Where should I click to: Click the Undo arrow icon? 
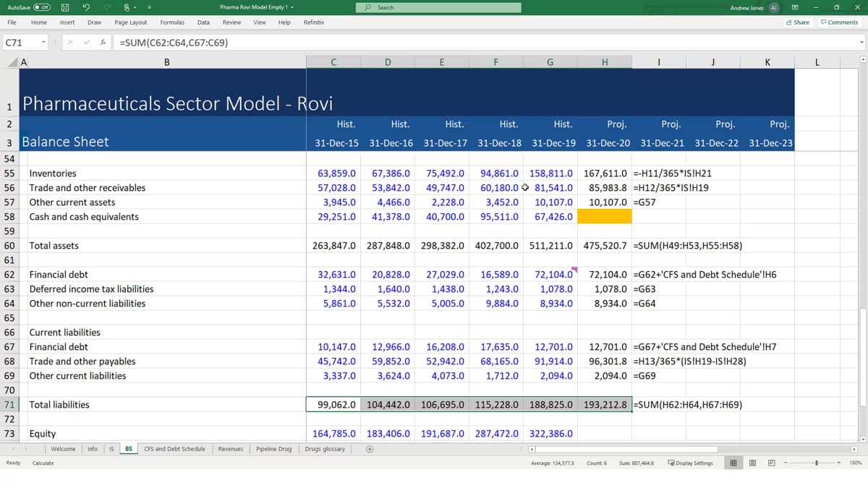point(86,7)
